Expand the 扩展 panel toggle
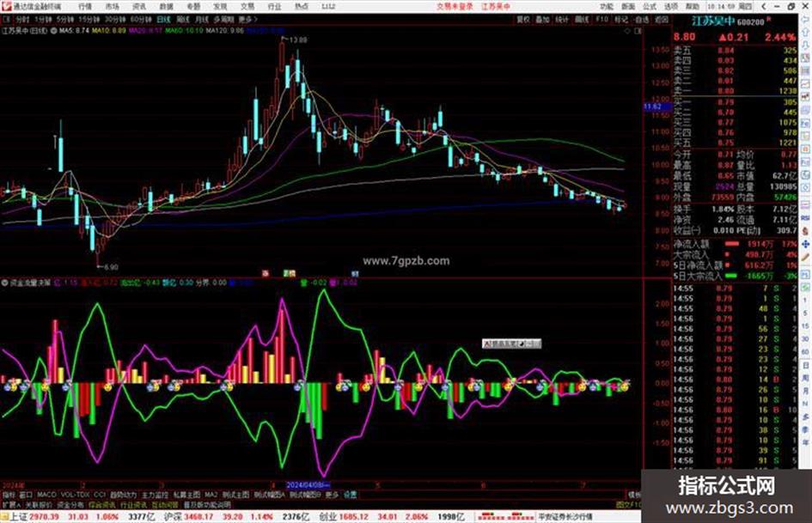This screenshot has height=523, width=812. coord(11,504)
